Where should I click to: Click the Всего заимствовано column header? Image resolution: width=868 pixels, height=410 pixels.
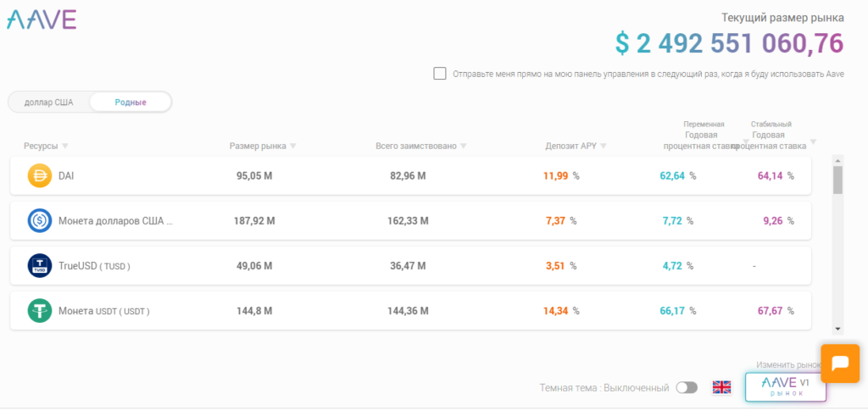(416, 146)
